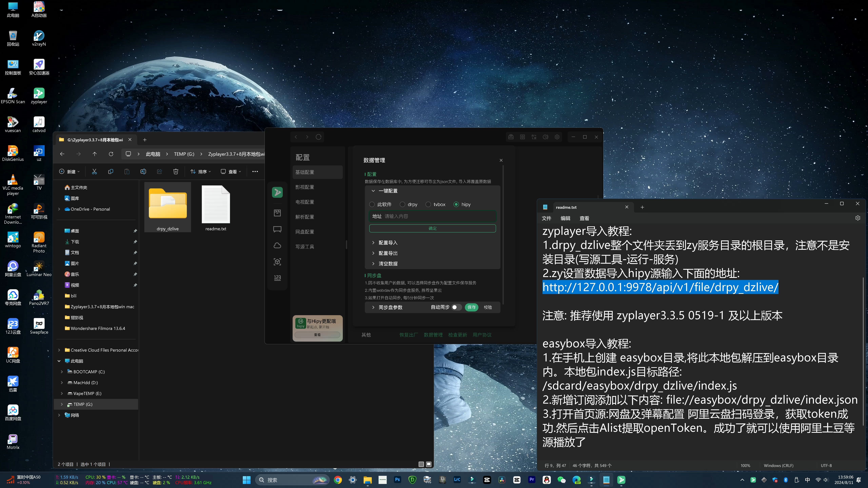Click the 123 icon in zyplayer sidebar
The image size is (868, 488).
pos(277,278)
